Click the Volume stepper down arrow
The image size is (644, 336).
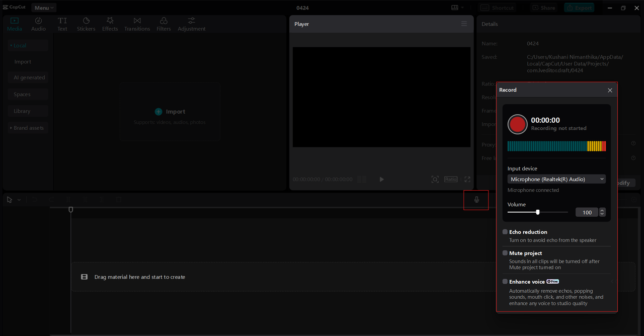pyautogui.click(x=602, y=214)
